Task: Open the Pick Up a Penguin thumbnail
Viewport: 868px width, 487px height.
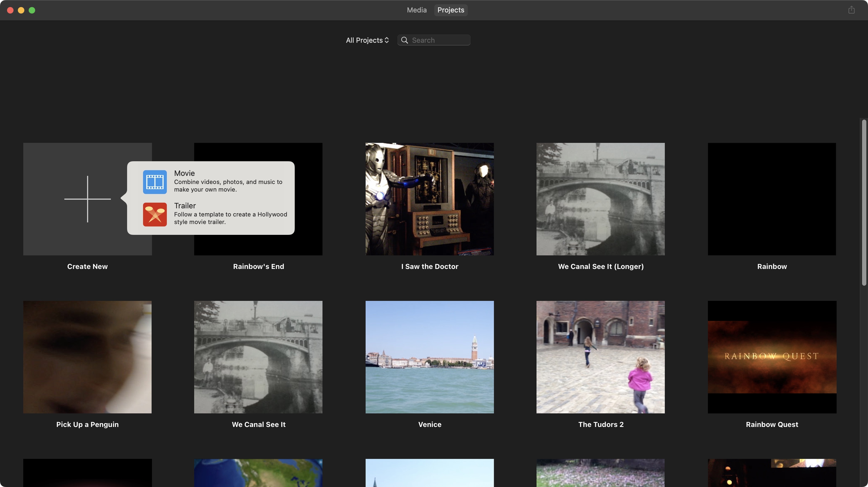Action: point(87,357)
